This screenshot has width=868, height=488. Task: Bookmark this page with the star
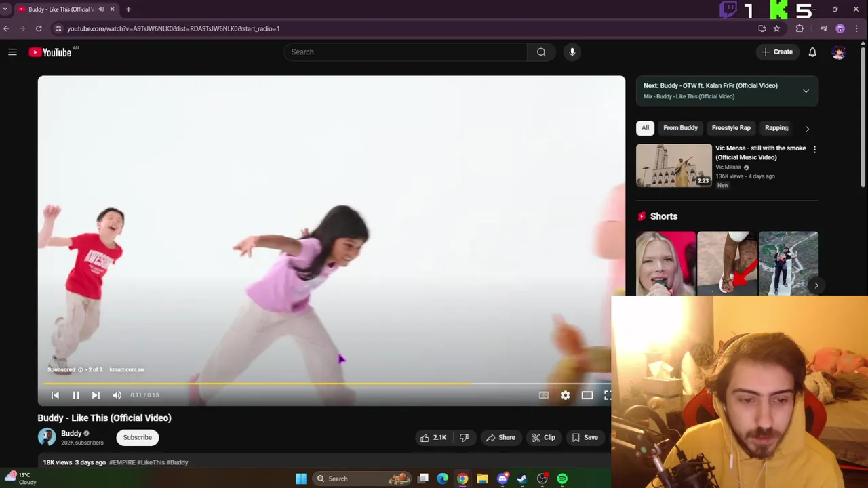pos(776,28)
